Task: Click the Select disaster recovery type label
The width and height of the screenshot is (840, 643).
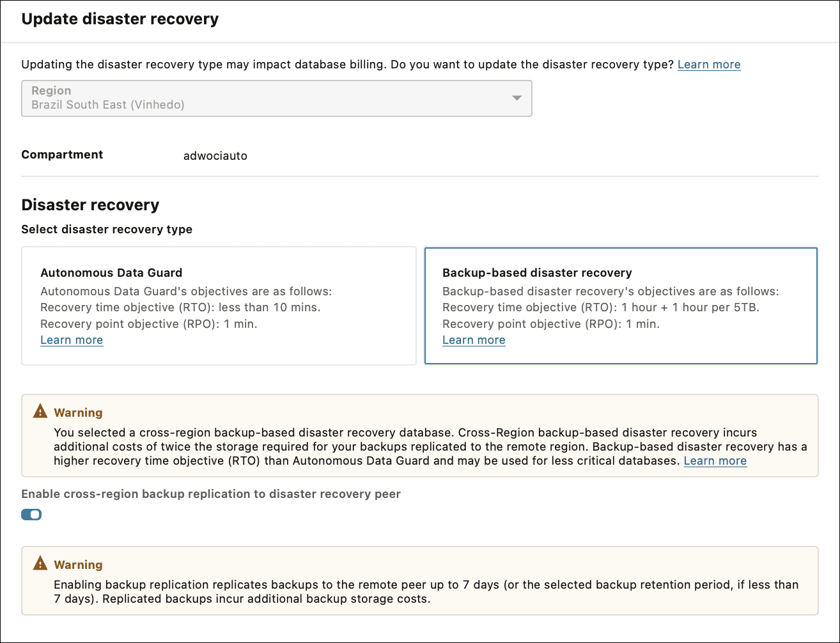Action: coord(107,229)
